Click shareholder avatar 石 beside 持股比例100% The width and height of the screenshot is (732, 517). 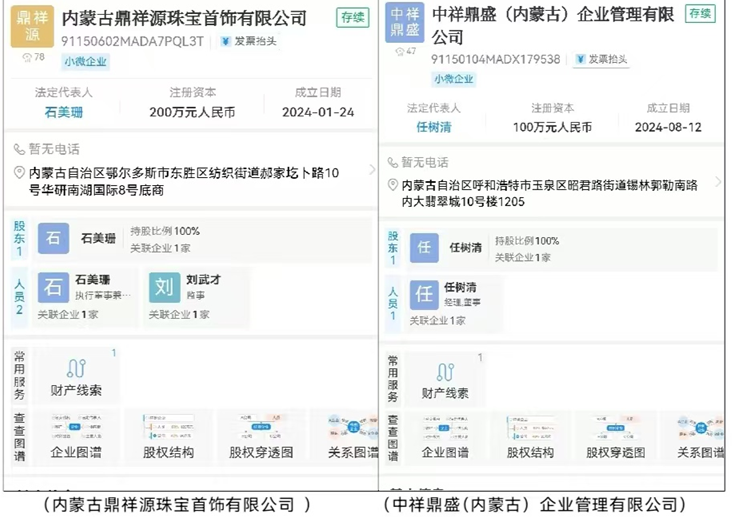[x=53, y=238]
